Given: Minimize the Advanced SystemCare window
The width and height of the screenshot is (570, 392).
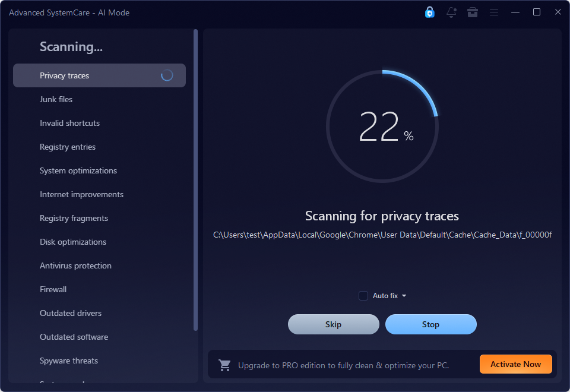Looking at the screenshot, I should click(x=515, y=12).
